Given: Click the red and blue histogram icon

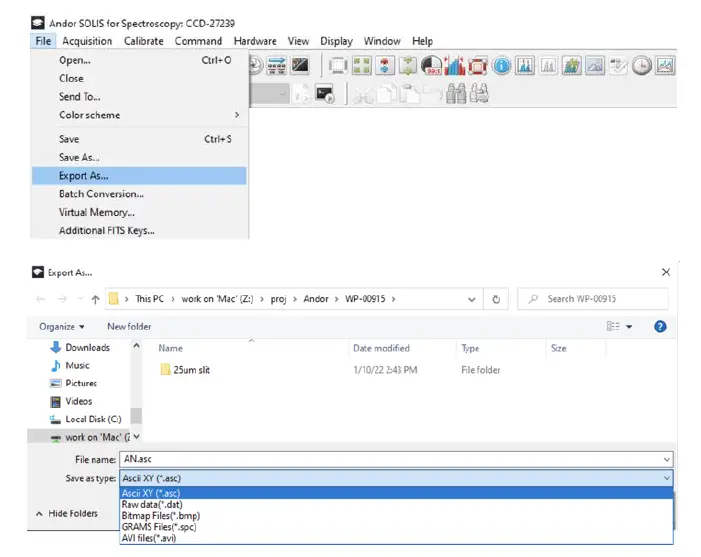Looking at the screenshot, I should point(455,66).
